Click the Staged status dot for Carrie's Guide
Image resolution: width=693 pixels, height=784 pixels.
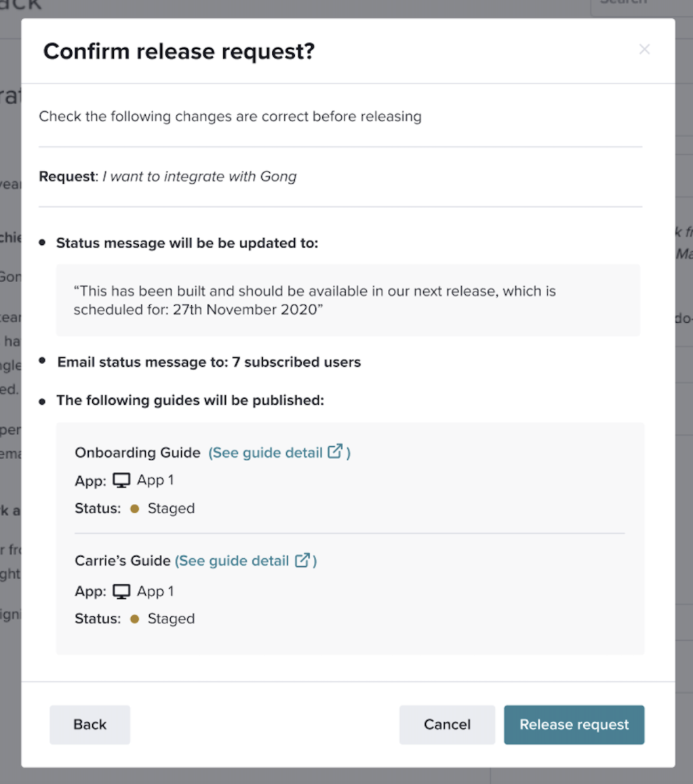point(134,619)
